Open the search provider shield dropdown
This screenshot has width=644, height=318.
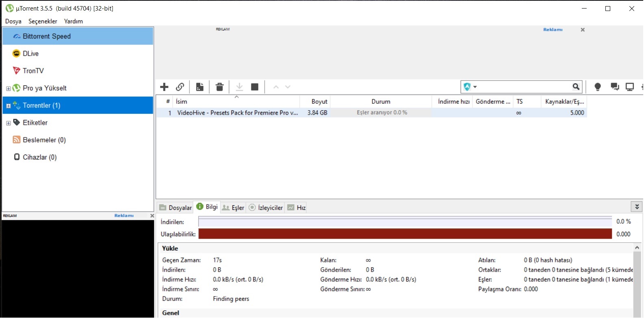point(470,87)
